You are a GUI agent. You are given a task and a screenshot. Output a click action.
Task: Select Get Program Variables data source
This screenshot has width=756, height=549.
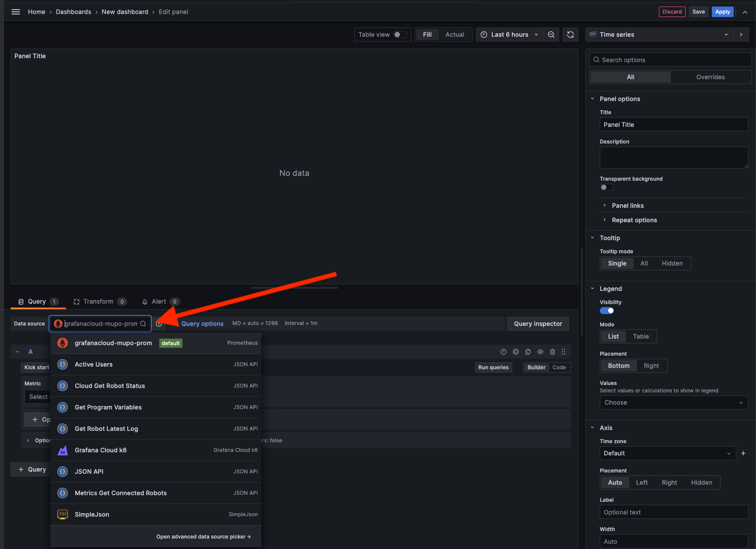tap(156, 407)
